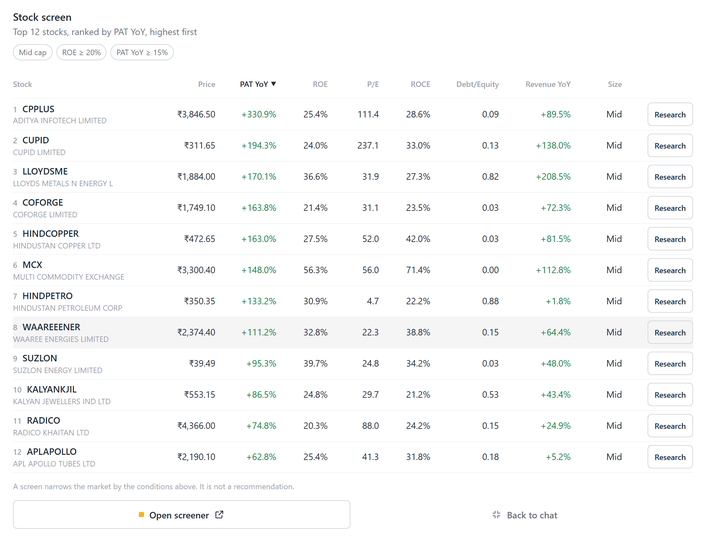This screenshot has height=545, width=706.
Task: Click the PAT YoY ≥ 15% filter chip
Action: pyautogui.click(x=142, y=52)
